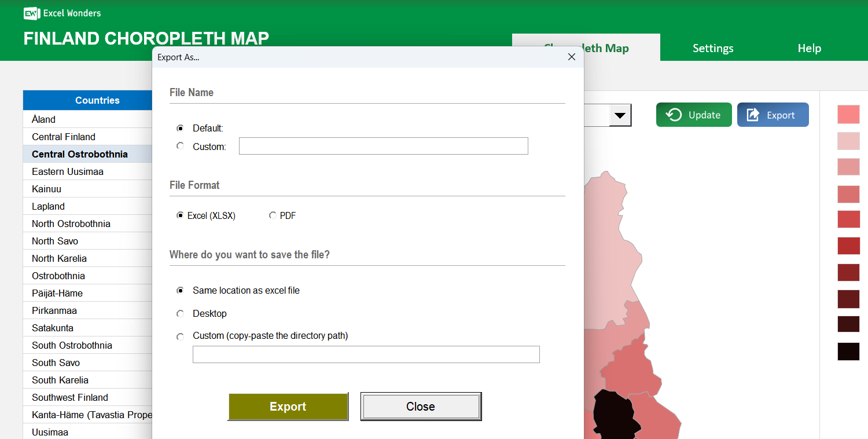The width and height of the screenshot is (868, 439).
Task: Select the Custom file name radio button
Action: [180, 146]
